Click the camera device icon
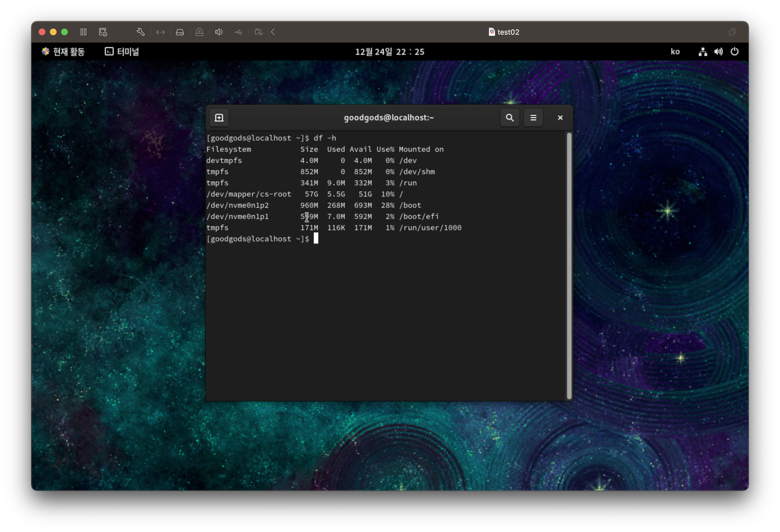Screen dimensions: 780x532 (199, 32)
